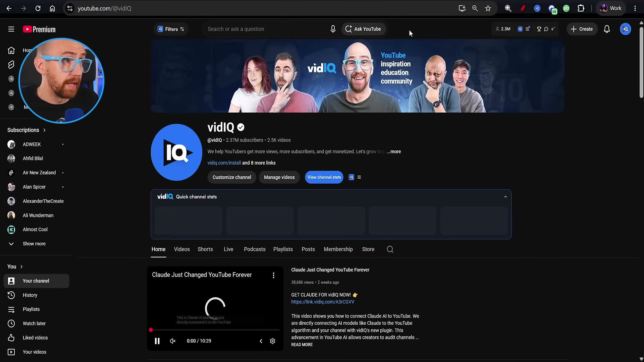Click the green GO extension icon
The height and width of the screenshot is (362, 644).
tap(566, 8)
